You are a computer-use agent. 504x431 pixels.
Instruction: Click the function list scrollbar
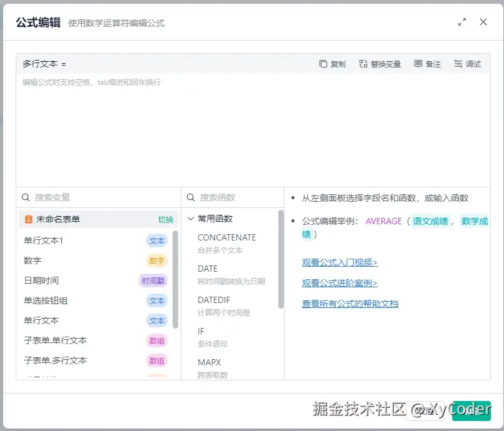(x=281, y=259)
